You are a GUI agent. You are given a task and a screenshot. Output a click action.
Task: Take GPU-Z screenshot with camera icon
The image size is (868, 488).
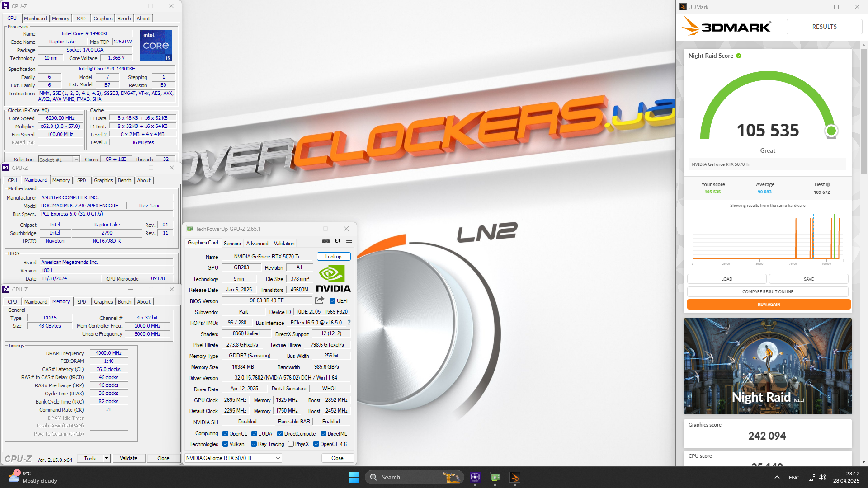[326, 241]
